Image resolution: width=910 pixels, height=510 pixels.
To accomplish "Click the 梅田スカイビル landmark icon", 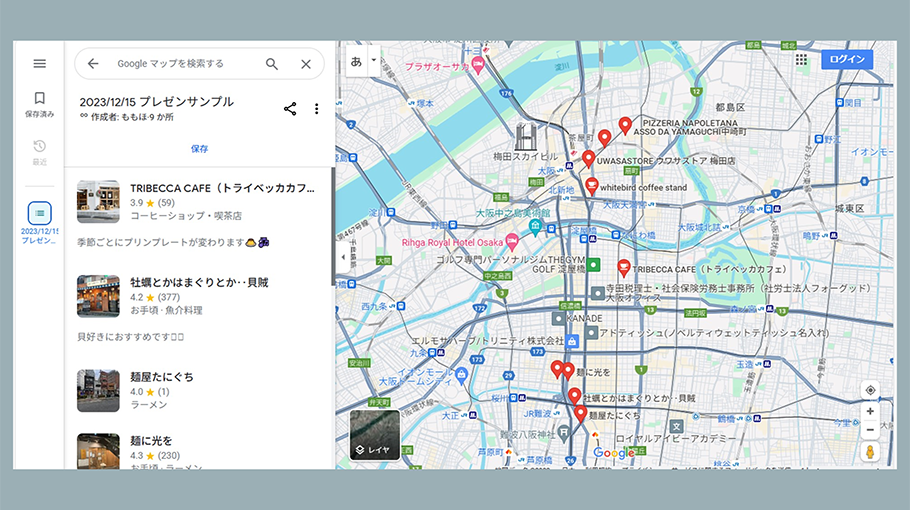I will tap(526, 138).
